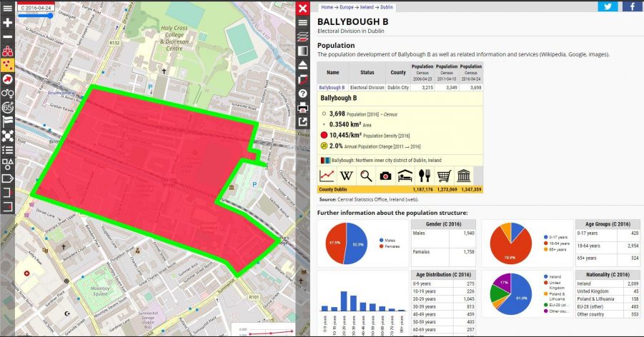644x337 pixels.
Task: Select the red population pyramid dots icon
Action: click(x=7, y=51)
